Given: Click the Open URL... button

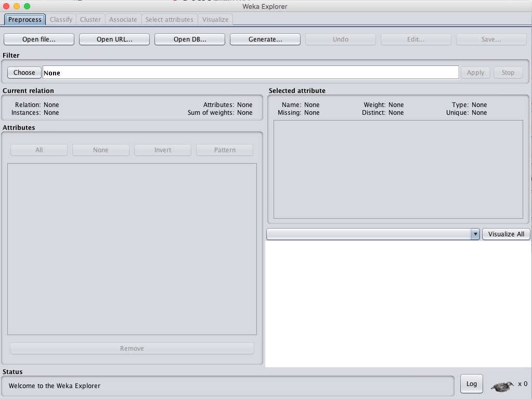Looking at the screenshot, I should click(x=114, y=39).
